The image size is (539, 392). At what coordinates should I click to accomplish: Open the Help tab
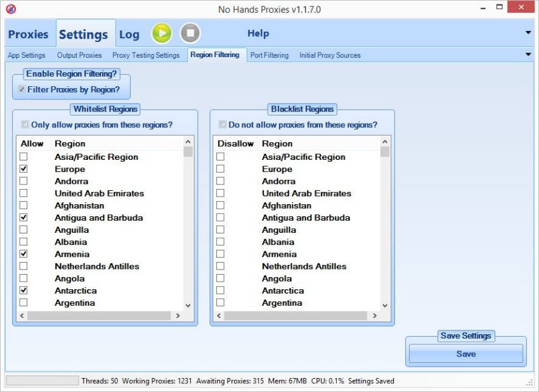pyautogui.click(x=258, y=34)
